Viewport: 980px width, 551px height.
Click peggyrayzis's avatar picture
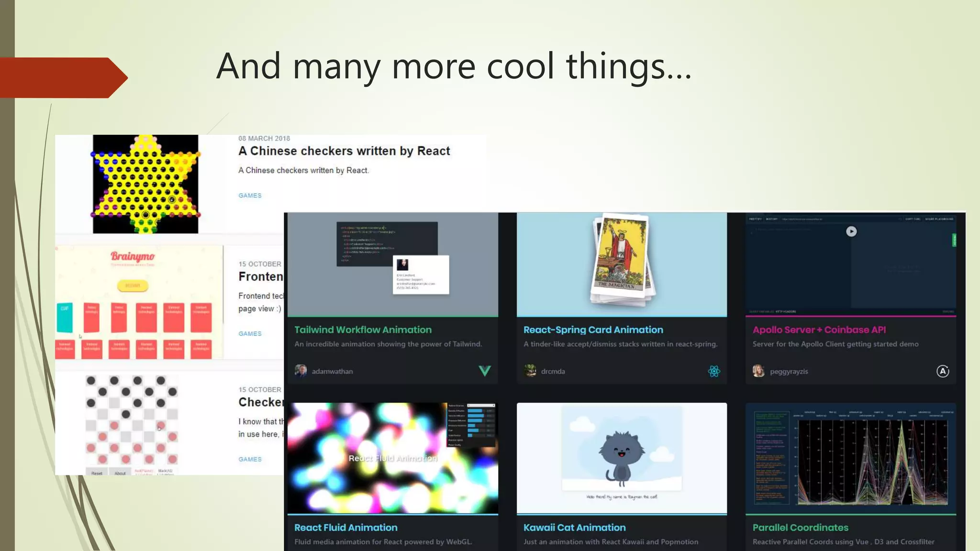(x=758, y=371)
